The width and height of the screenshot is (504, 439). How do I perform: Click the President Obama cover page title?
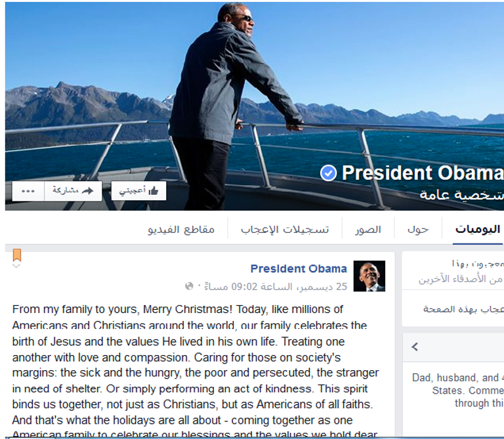(x=423, y=173)
